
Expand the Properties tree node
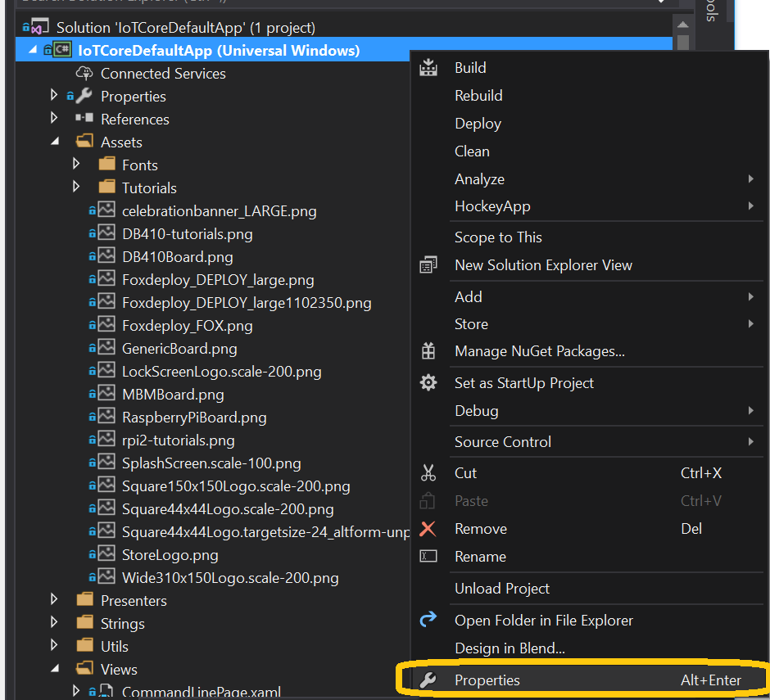[x=54, y=95]
